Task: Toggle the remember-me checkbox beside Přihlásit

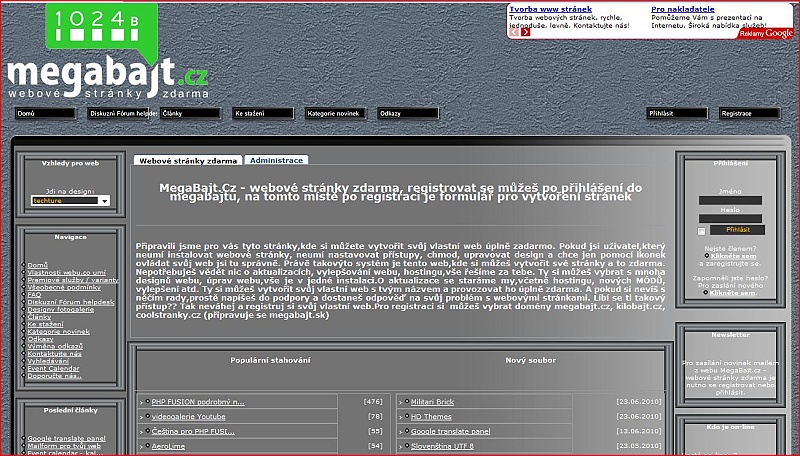Action: tap(702, 231)
